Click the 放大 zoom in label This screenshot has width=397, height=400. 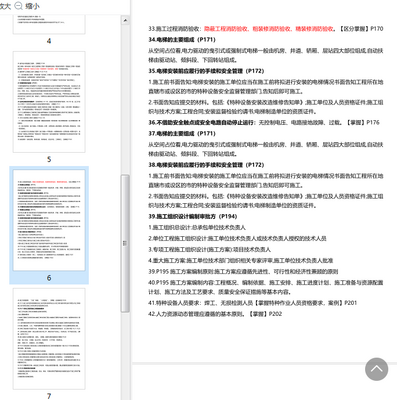[5, 6]
